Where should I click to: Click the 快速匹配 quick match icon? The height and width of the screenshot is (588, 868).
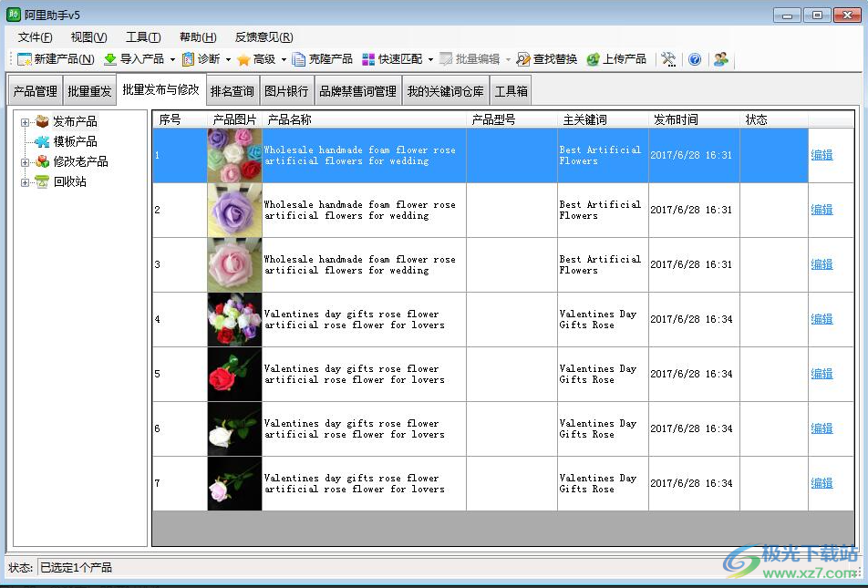click(368, 59)
